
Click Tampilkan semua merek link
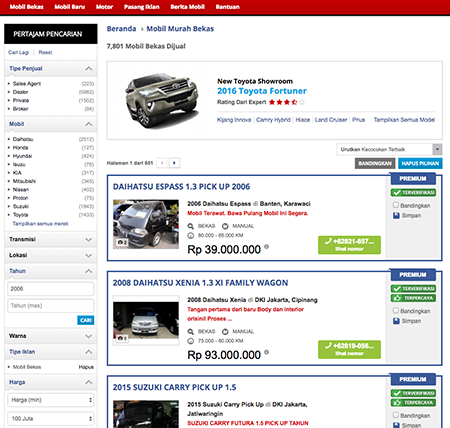[40, 224]
